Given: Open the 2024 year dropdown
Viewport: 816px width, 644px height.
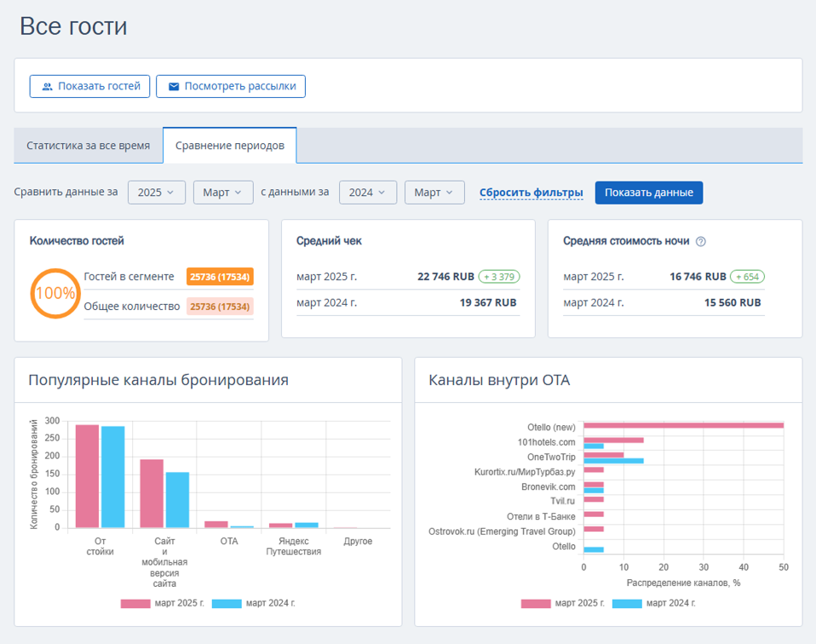Looking at the screenshot, I should (x=368, y=193).
